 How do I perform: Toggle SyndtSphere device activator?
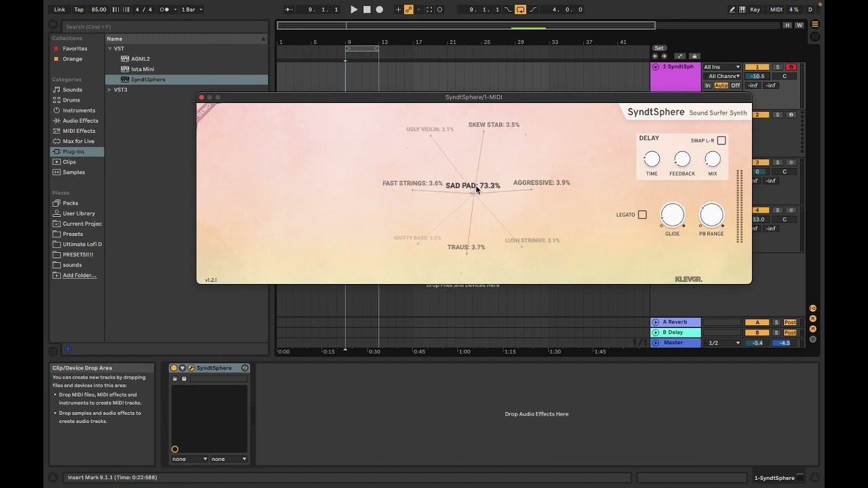point(174,368)
